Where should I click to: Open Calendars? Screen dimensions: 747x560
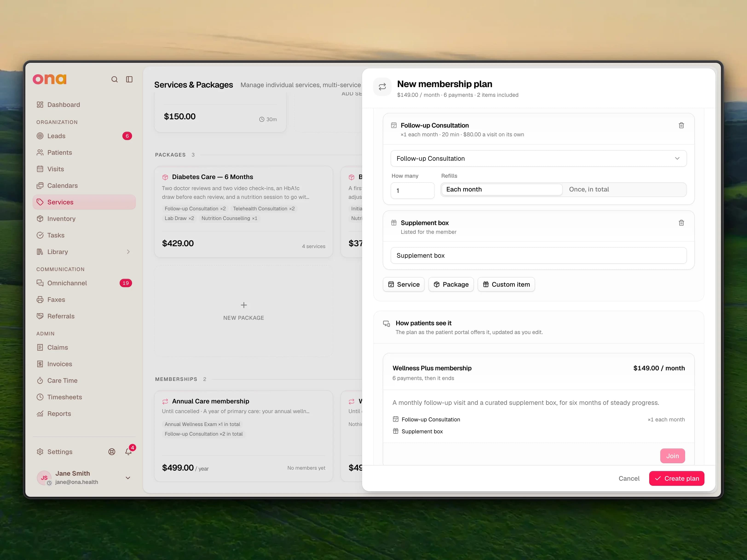pyautogui.click(x=84, y=186)
